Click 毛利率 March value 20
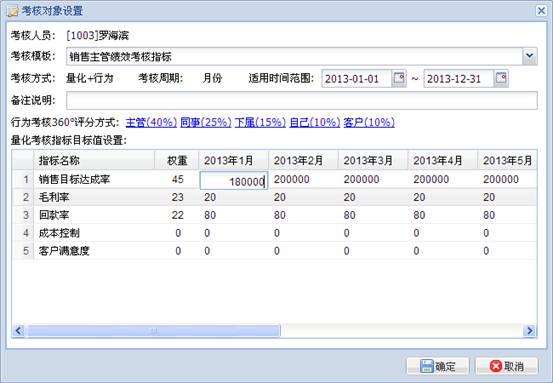The width and height of the screenshot is (553, 383). coord(350,197)
